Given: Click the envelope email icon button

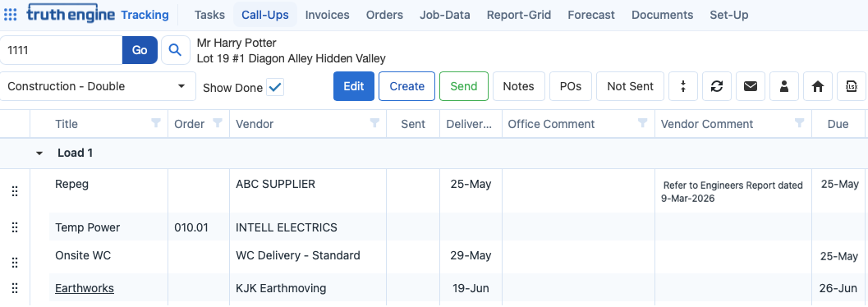Looking at the screenshot, I should [751, 86].
